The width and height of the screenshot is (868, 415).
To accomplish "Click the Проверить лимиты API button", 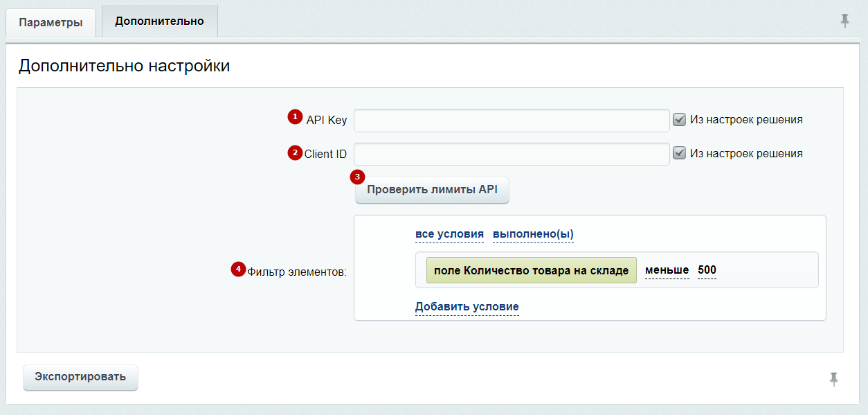I will point(432,190).
